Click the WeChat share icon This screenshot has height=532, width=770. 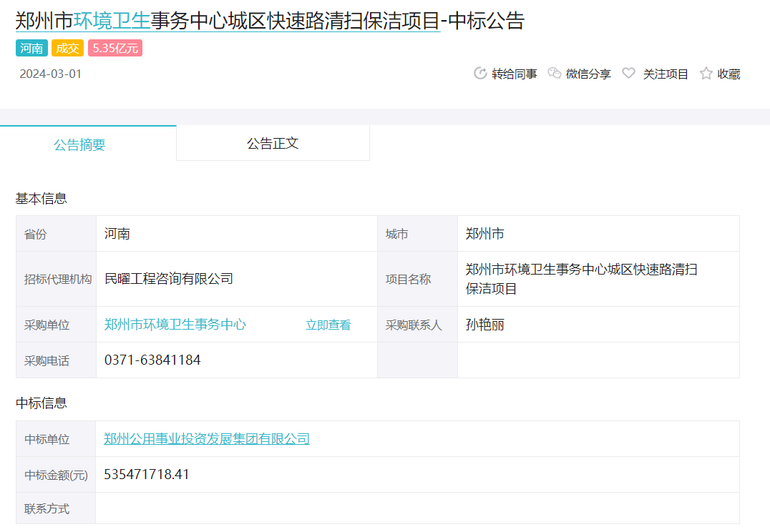[555, 73]
